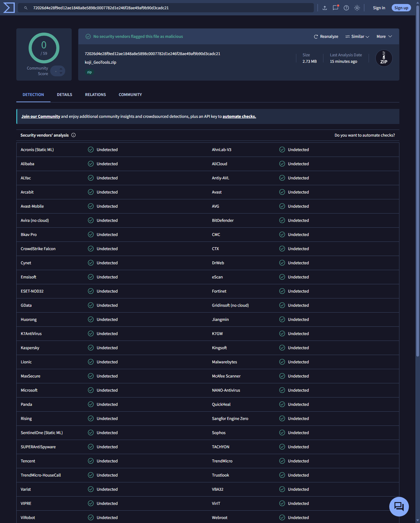Viewport: 420px width, 523px height.
Task: Click the SUPERAntiSpyware vendor name
Action: (38, 447)
